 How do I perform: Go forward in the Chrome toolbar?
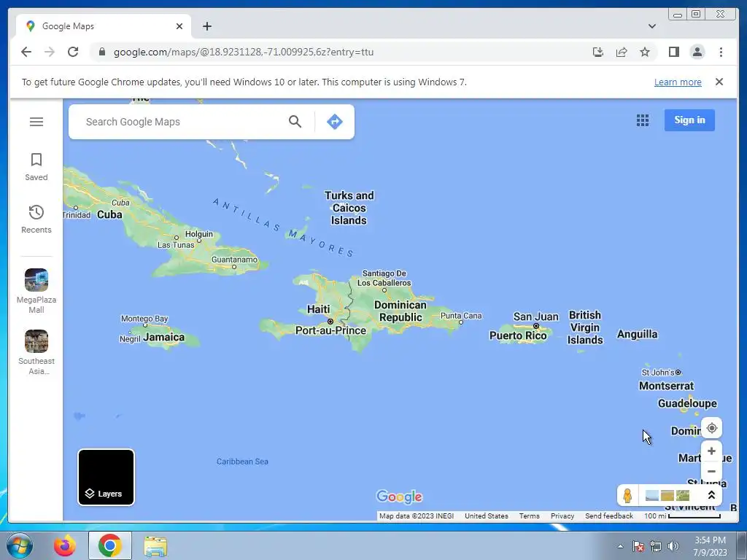click(x=49, y=52)
